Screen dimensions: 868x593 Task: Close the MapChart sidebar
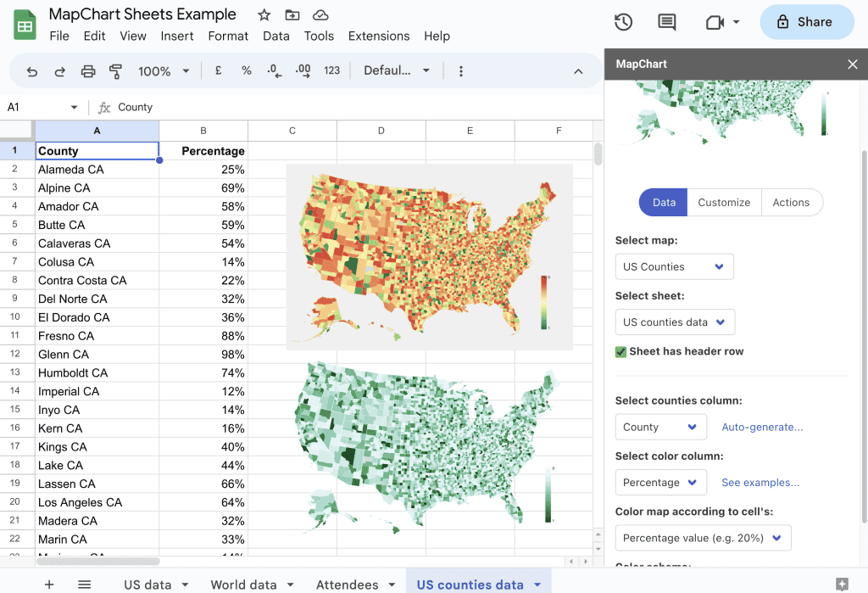click(853, 64)
